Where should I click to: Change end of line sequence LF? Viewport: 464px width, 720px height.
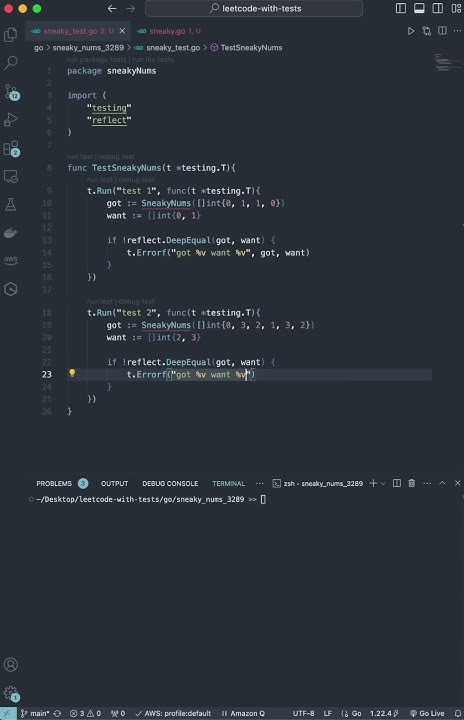(328, 714)
